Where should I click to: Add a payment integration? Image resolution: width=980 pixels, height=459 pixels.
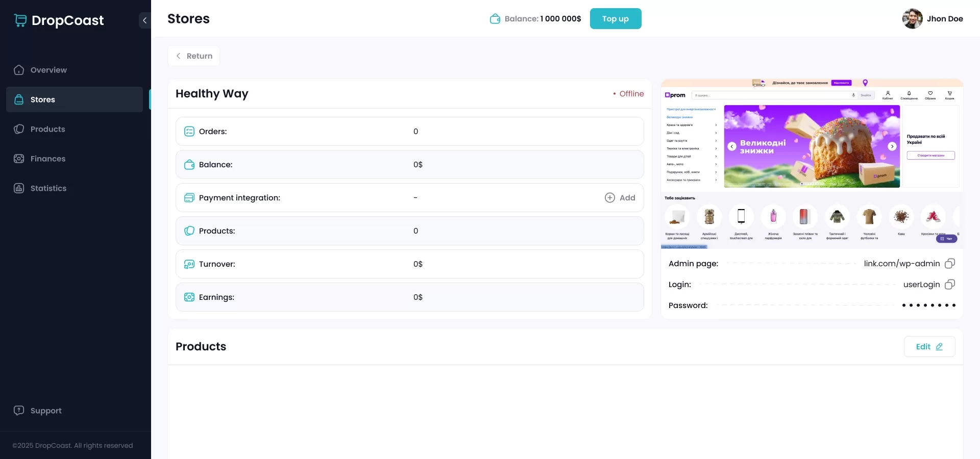pos(620,198)
